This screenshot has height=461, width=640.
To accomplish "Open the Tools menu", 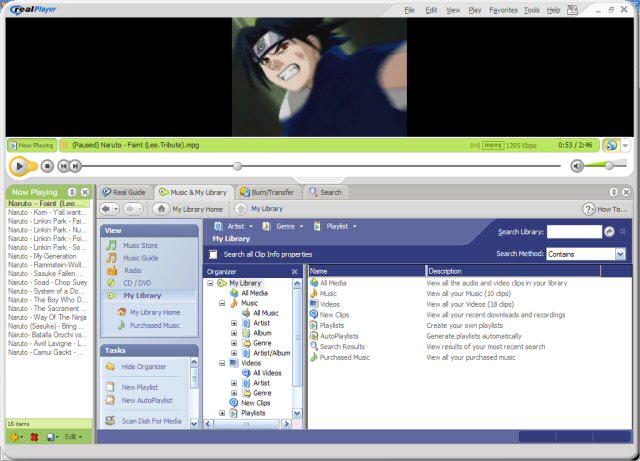I will tap(531, 10).
